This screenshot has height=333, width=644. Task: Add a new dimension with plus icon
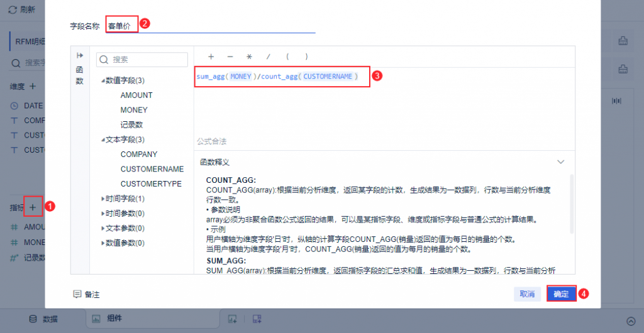[x=33, y=86]
